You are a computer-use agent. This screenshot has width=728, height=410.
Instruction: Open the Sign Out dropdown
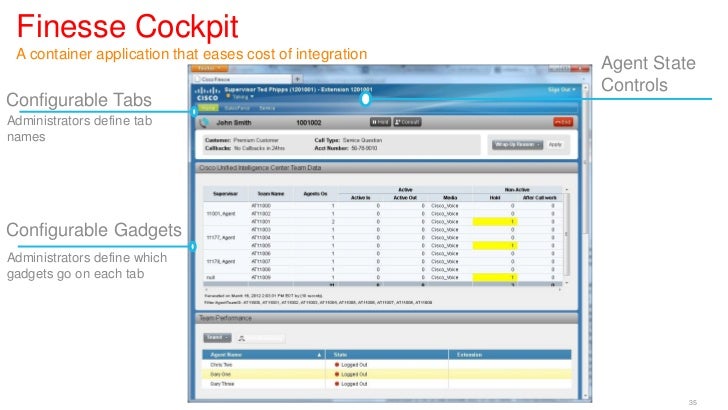[x=562, y=90]
